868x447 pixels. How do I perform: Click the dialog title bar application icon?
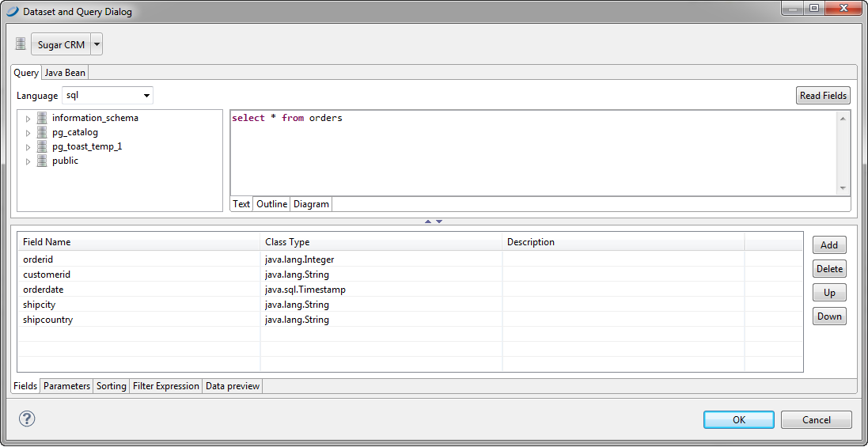pyautogui.click(x=13, y=11)
